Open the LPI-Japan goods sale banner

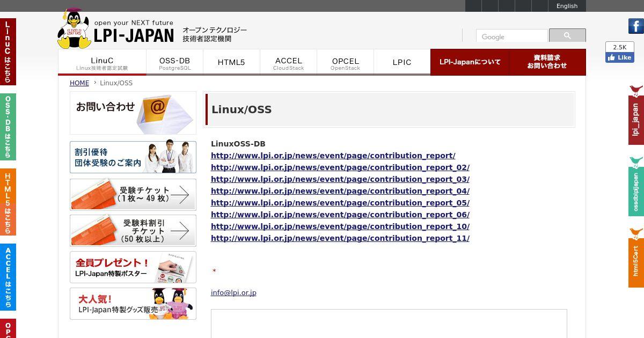coord(133,304)
